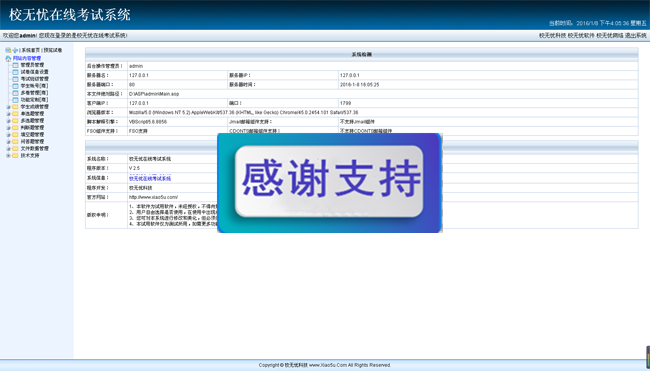Click the D:\ASP\admin\Main.asp path cell

(154, 94)
